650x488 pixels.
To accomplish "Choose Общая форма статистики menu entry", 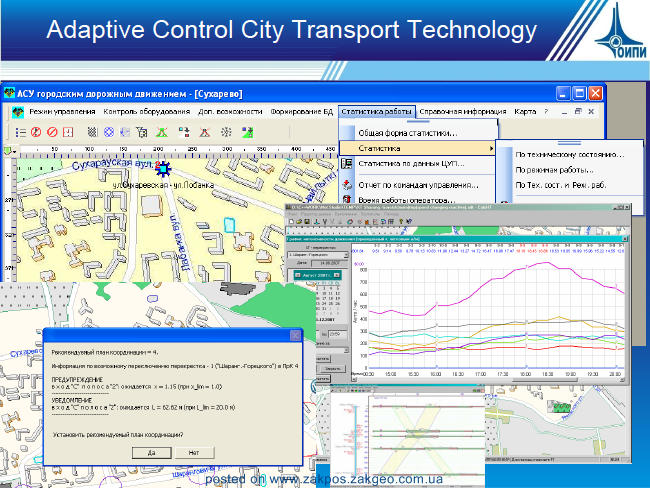I will 407,133.
